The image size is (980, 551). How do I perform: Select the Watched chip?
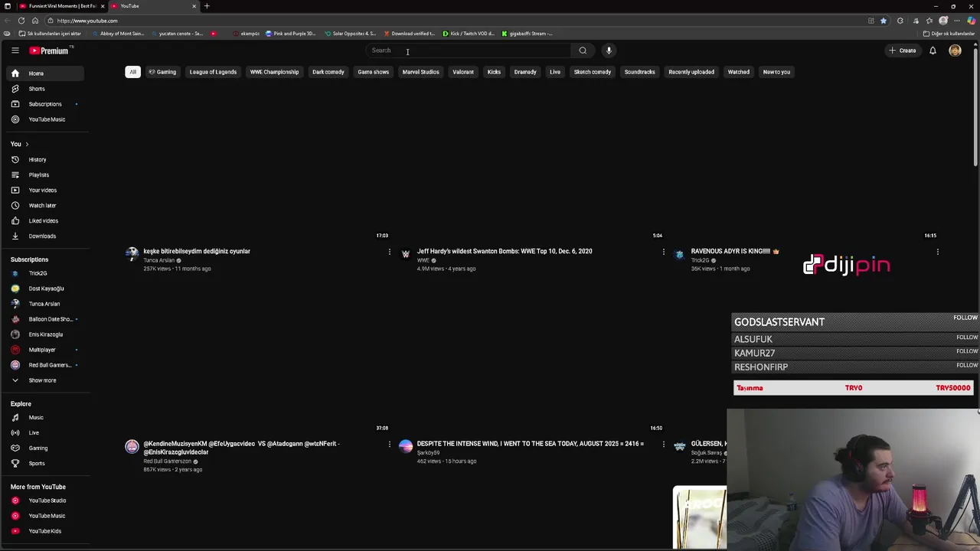click(739, 72)
